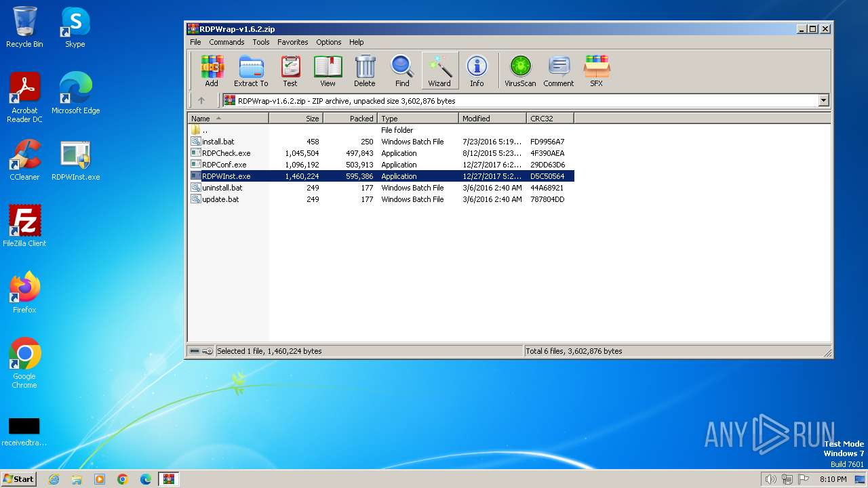Select the parent folder '..' row
The image size is (868, 488).
[x=381, y=130]
